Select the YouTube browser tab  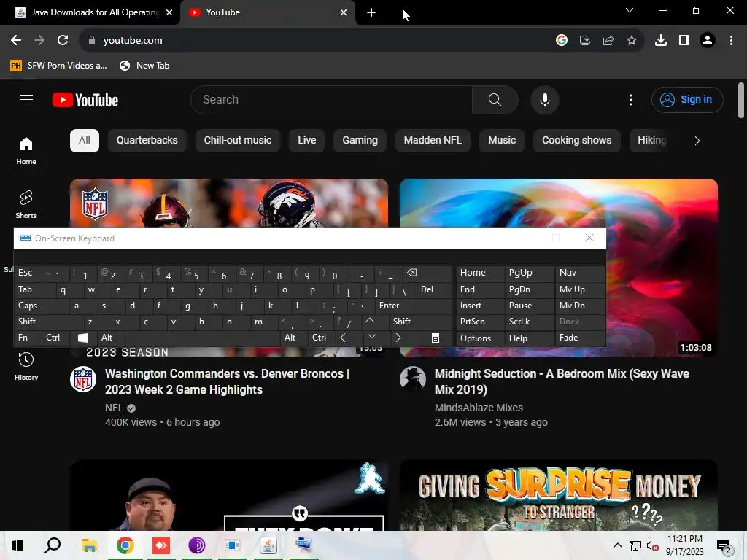tap(267, 12)
